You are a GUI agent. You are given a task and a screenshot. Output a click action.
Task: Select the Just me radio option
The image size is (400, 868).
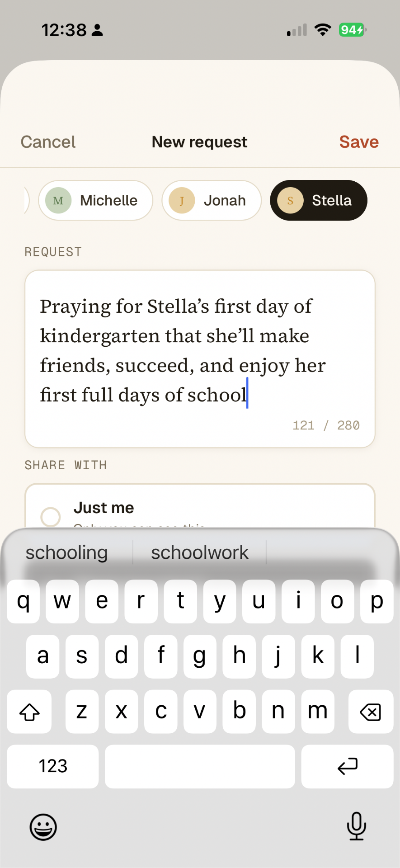[x=51, y=516]
